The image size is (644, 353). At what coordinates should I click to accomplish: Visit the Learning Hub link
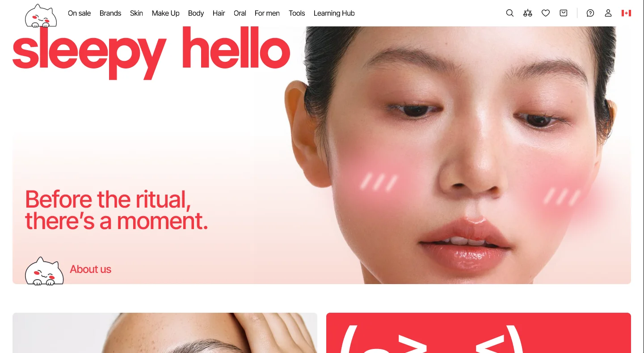click(x=334, y=13)
